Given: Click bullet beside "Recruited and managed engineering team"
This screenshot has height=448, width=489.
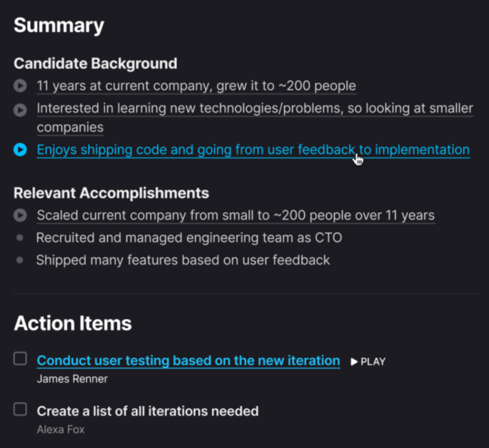Looking at the screenshot, I should tap(20, 238).
